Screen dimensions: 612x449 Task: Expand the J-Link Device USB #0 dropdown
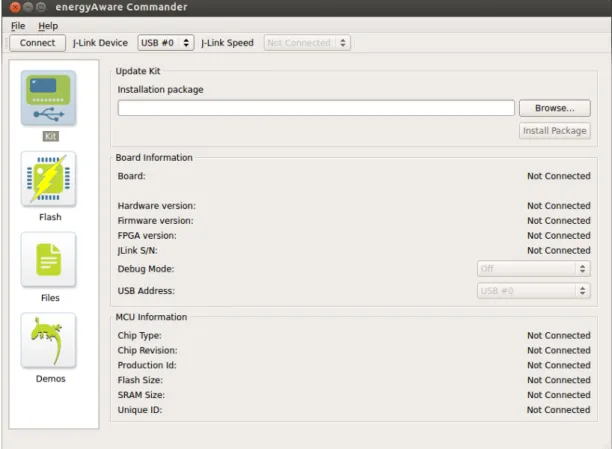pyautogui.click(x=165, y=43)
